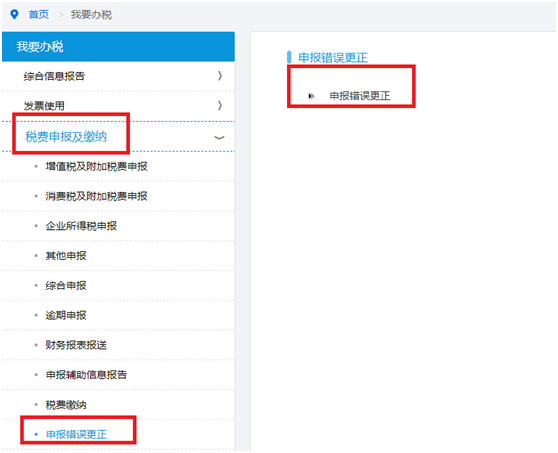Viewport: 558px width, 453px height.
Task: Open 消费税及附加税费申报 submenu item
Action: point(96,196)
